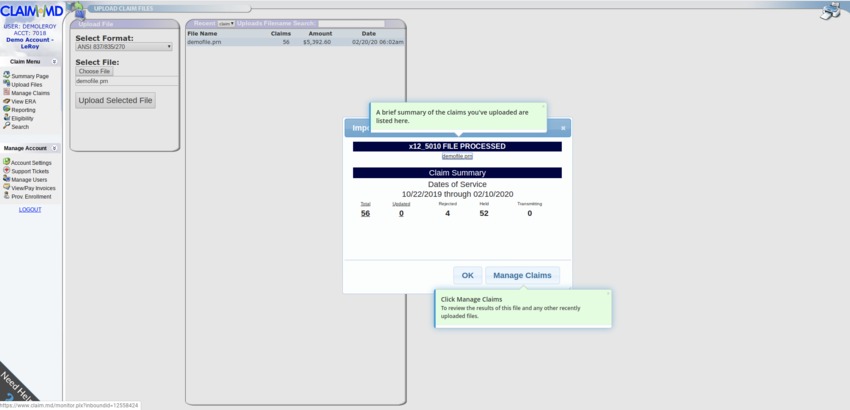
Task: Click the Account Settings sidebar icon
Action: coord(7,162)
